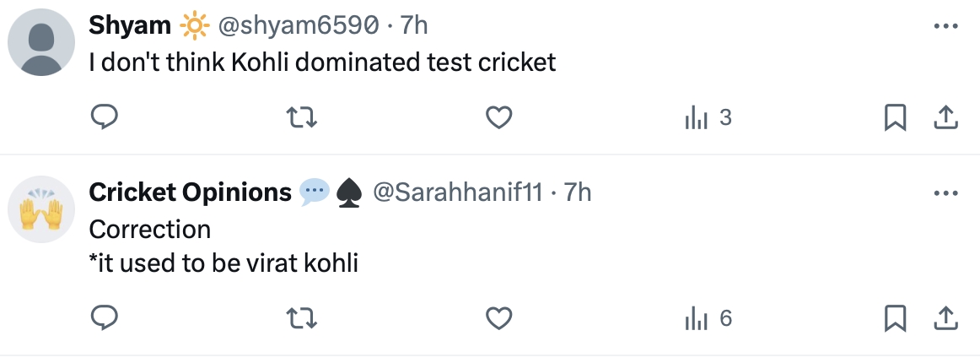Click the Cricket Opinions display name
The height and width of the screenshot is (363, 980).
click(190, 193)
